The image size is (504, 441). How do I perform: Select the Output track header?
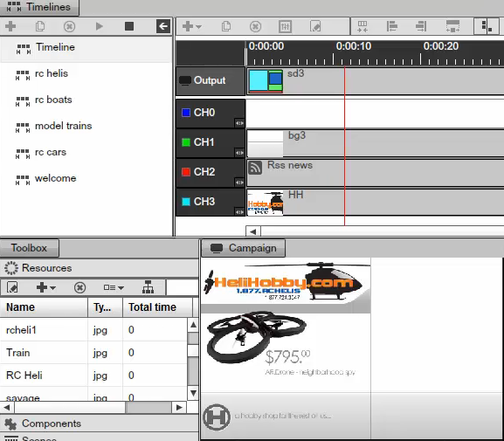(211, 80)
